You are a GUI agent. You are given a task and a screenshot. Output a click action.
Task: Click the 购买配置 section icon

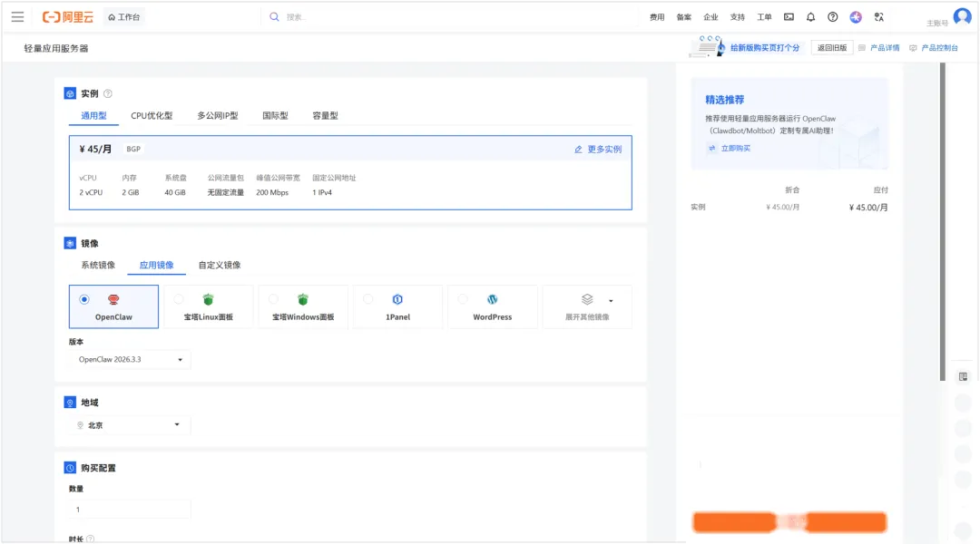pos(70,468)
